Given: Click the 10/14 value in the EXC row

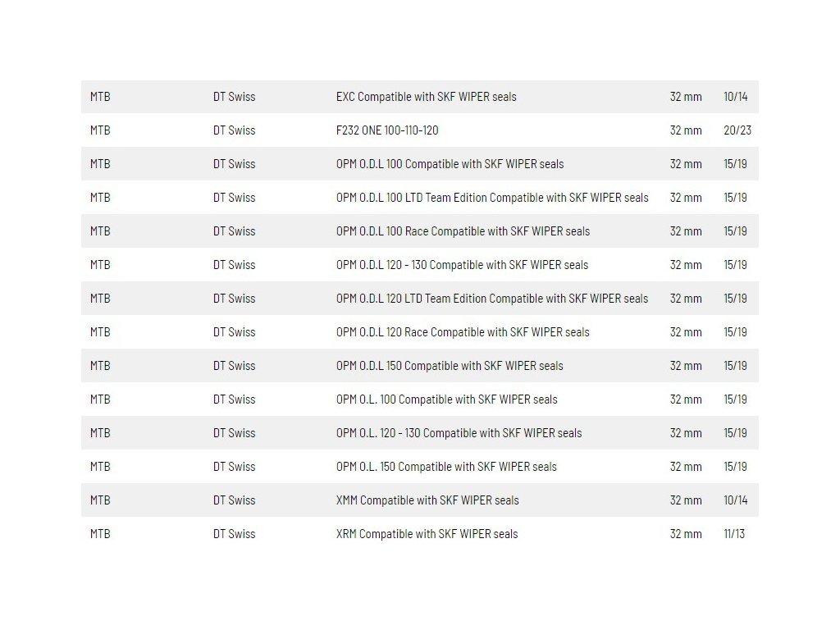Looking at the screenshot, I should pos(735,97).
